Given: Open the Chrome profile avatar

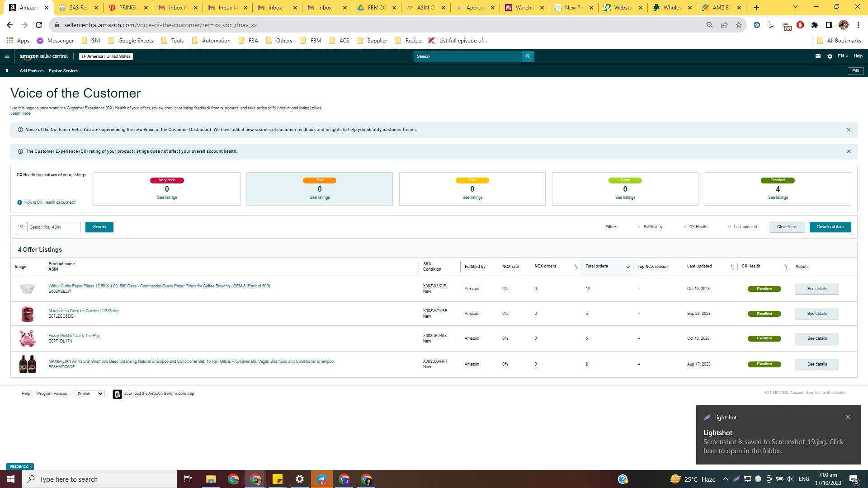Looking at the screenshot, I should pos(844,25).
